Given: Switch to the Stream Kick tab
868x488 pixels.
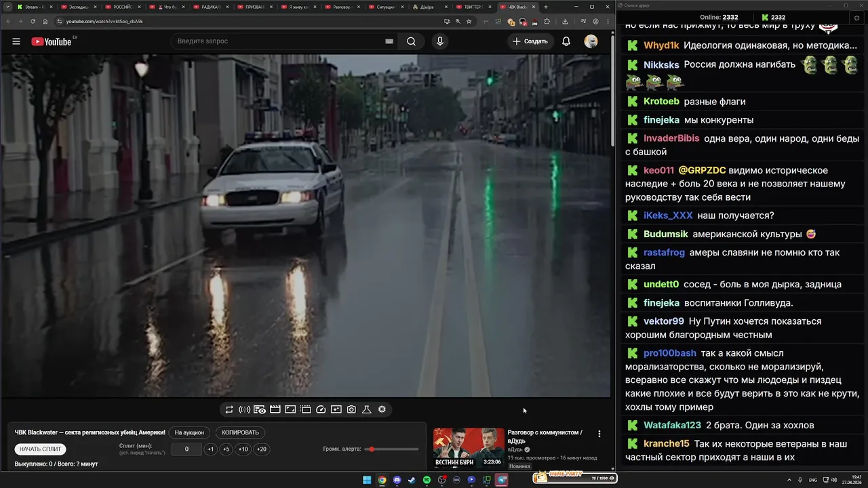Looking at the screenshot, I should click(x=34, y=7).
